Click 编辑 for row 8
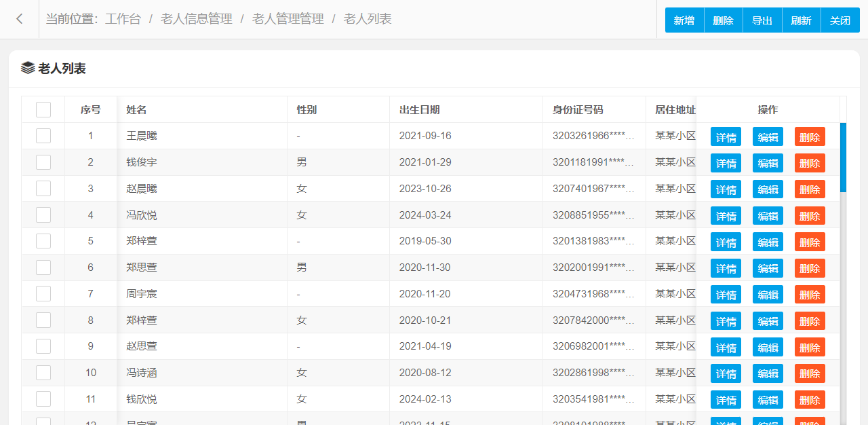The height and width of the screenshot is (425, 868). click(768, 321)
